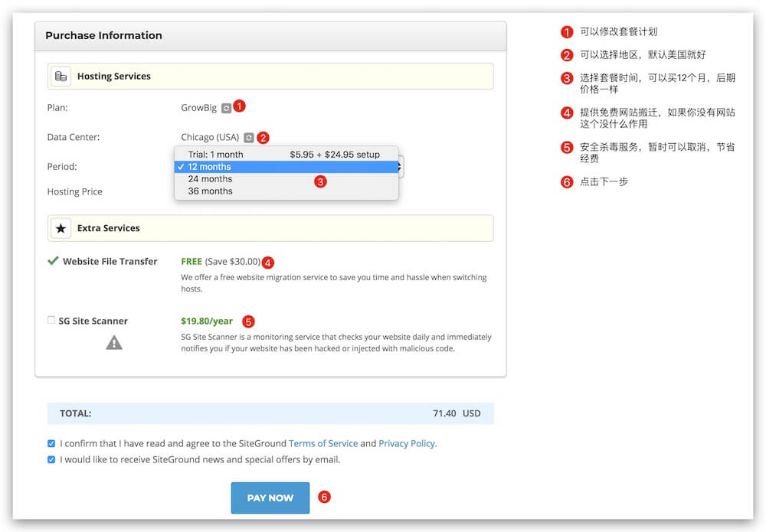Click the Extra Services star icon
Screen dimensions: 766x532
coord(61,228)
